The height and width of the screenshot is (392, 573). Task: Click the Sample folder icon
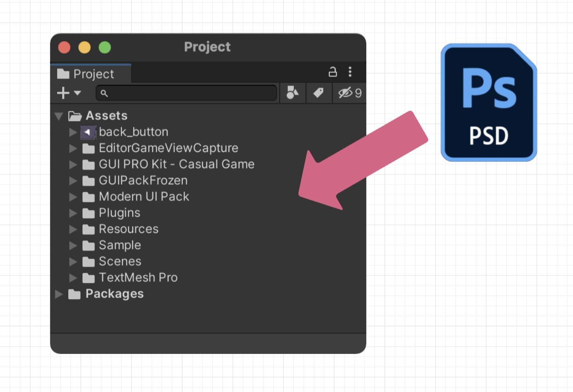click(x=88, y=246)
